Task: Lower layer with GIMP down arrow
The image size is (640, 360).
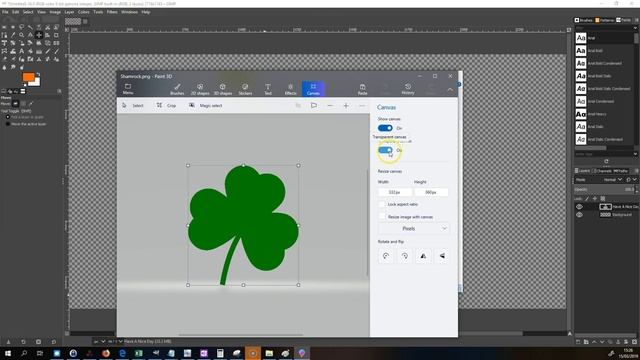Action: pos(602,342)
